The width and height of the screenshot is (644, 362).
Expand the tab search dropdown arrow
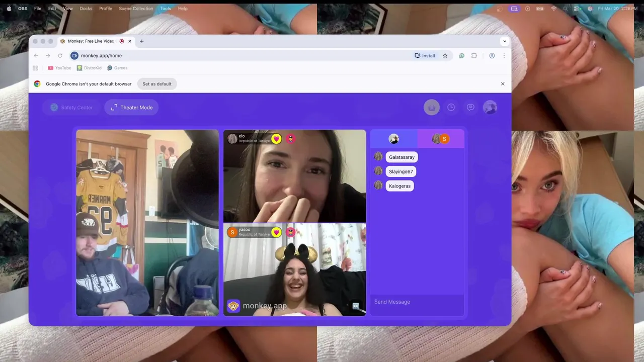504,41
